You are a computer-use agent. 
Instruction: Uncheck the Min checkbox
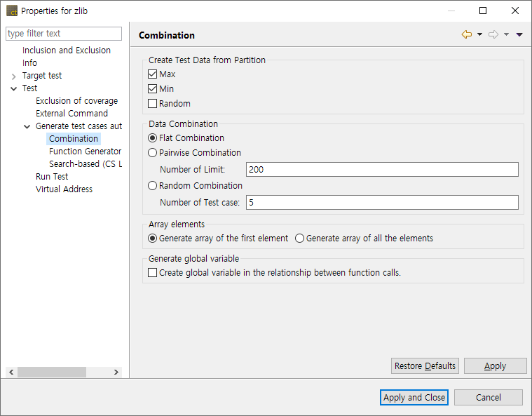point(153,89)
